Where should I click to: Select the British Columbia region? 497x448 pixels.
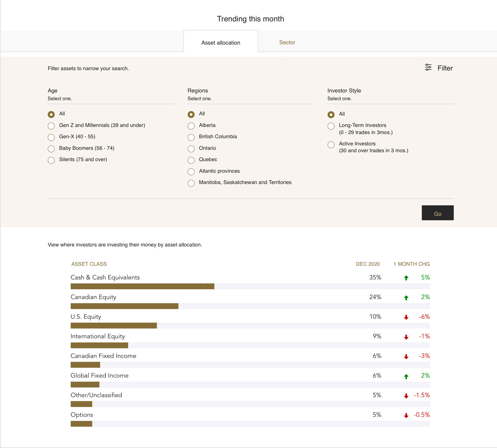click(191, 137)
